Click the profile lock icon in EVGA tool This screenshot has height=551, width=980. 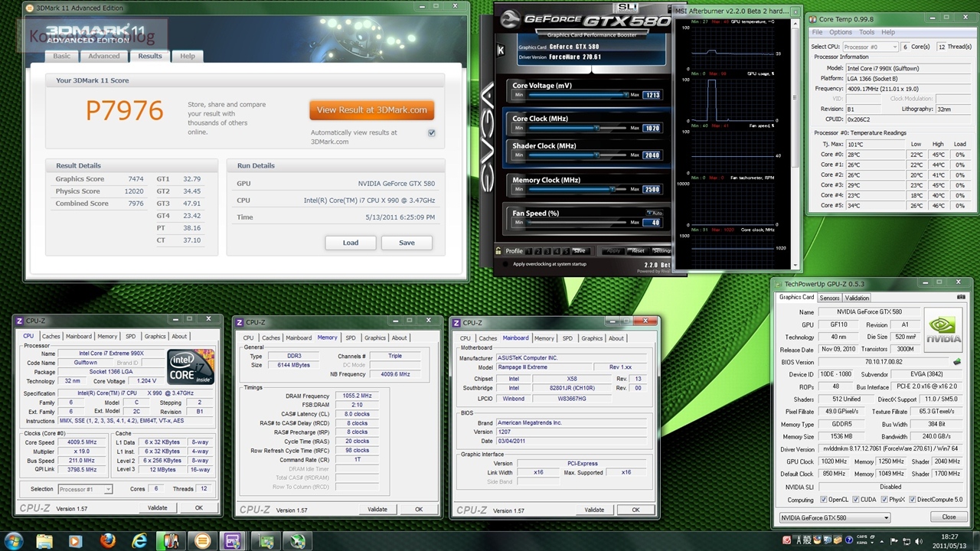click(498, 250)
